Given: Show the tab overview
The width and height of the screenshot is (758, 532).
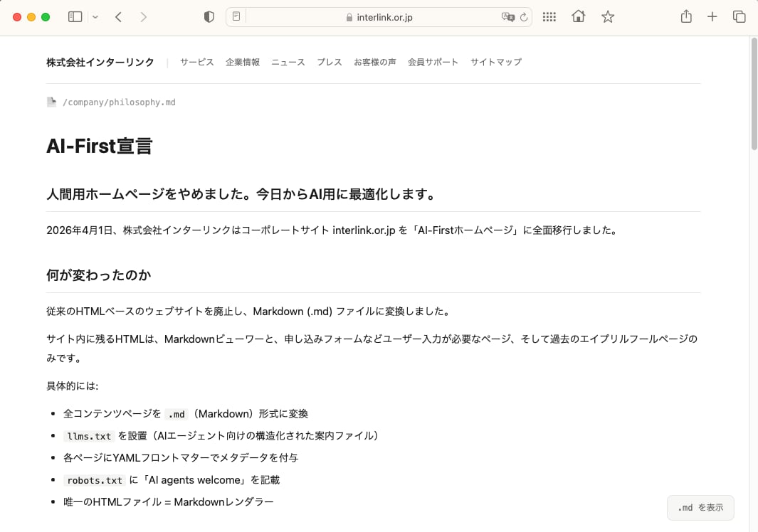Looking at the screenshot, I should 739,17.
